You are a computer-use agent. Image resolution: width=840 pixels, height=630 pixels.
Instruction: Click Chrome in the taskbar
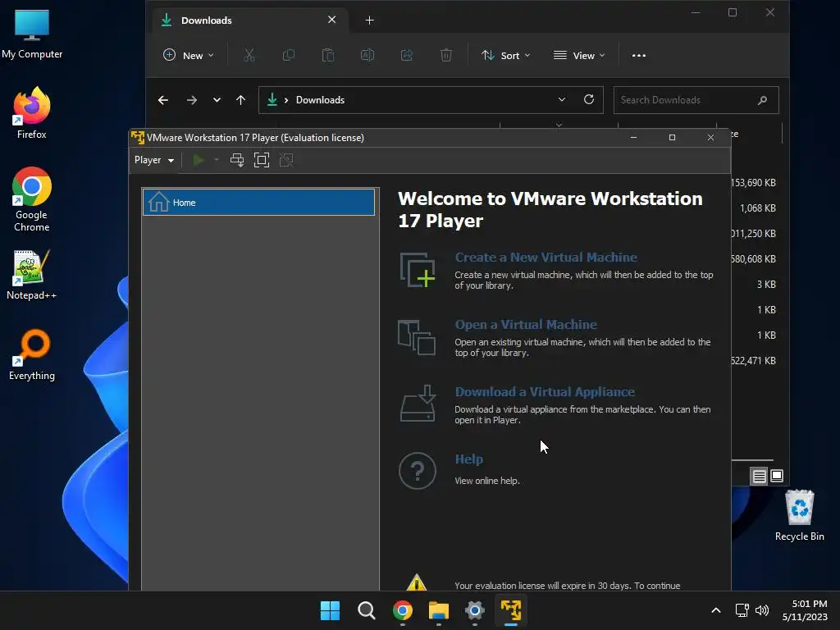[402, 610]
